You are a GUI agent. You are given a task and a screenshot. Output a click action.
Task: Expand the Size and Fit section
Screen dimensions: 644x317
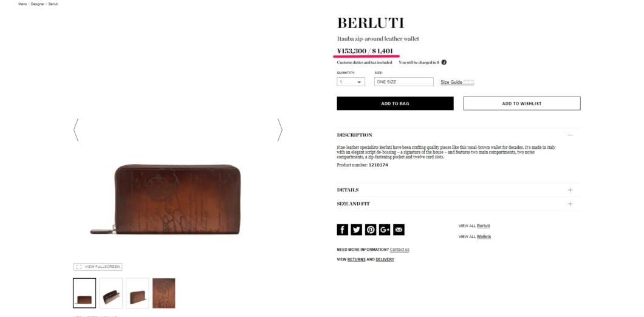click(x=570, y=203)
